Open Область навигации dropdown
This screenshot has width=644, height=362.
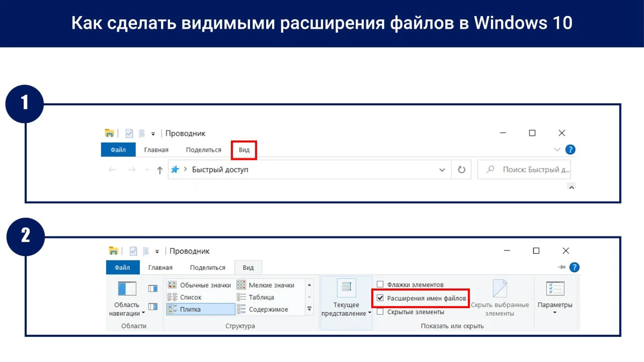point(127,298)
